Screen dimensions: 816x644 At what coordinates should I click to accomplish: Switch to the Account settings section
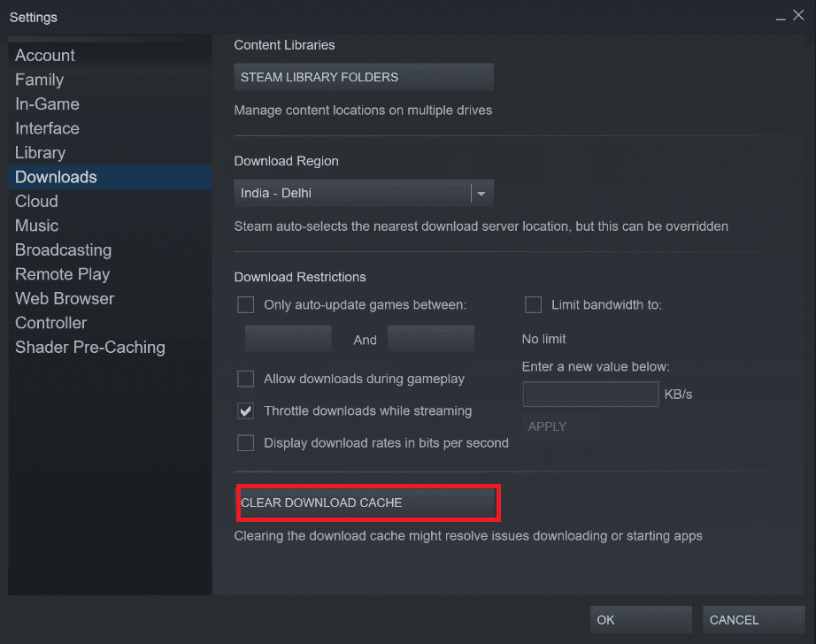coord(44,55)
